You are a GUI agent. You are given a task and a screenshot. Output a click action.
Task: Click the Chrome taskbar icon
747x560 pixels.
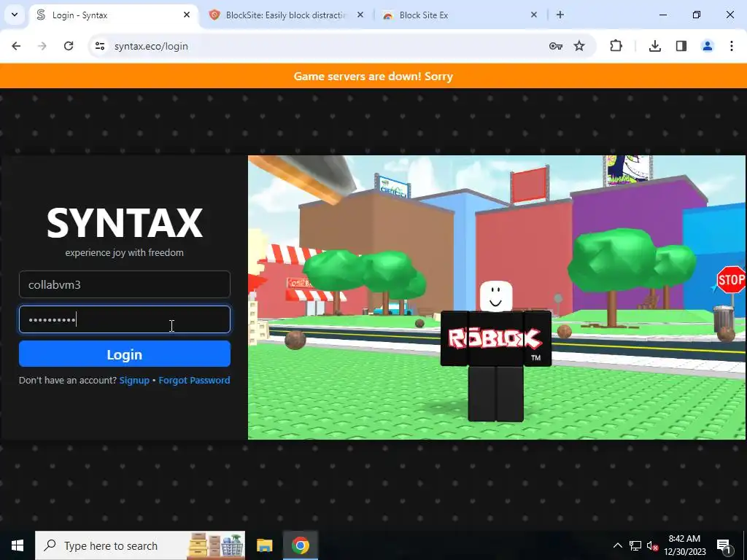click(301, 545)
